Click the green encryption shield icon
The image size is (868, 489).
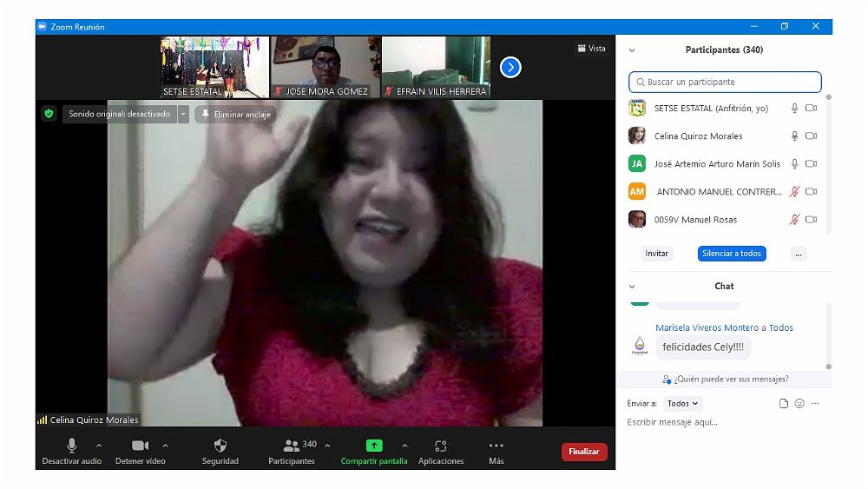click(x=49, y=114)
